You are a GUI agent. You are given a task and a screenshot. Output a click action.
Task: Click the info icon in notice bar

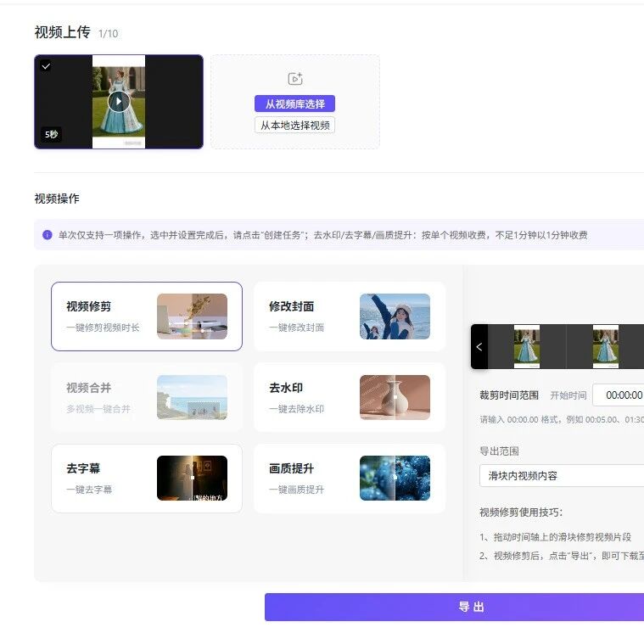point(48,235)
